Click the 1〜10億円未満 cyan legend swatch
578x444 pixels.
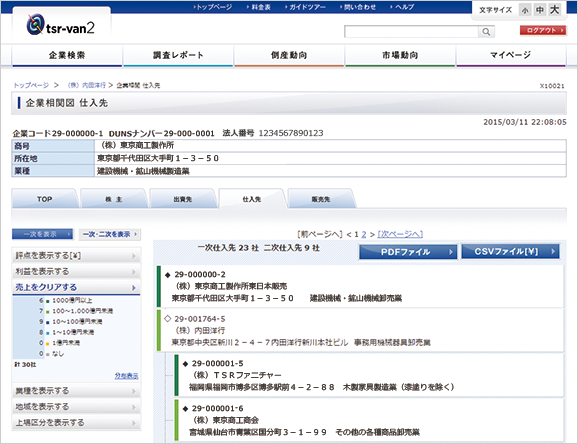(48, 333)
